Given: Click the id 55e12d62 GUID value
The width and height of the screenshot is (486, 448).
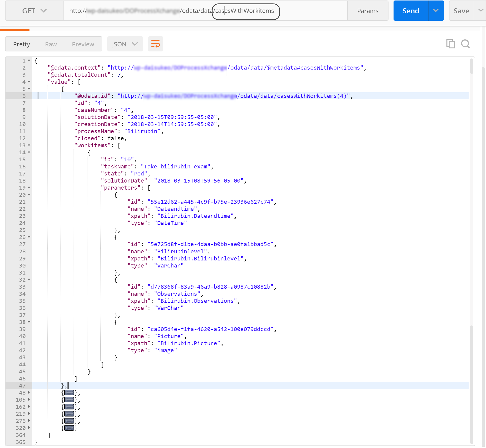Looking at the screenshot, I should coord(210,202).
